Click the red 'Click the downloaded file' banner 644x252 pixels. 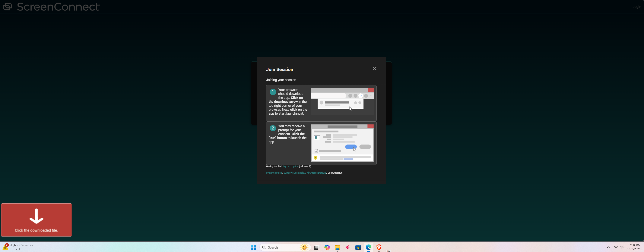(36, 220)
